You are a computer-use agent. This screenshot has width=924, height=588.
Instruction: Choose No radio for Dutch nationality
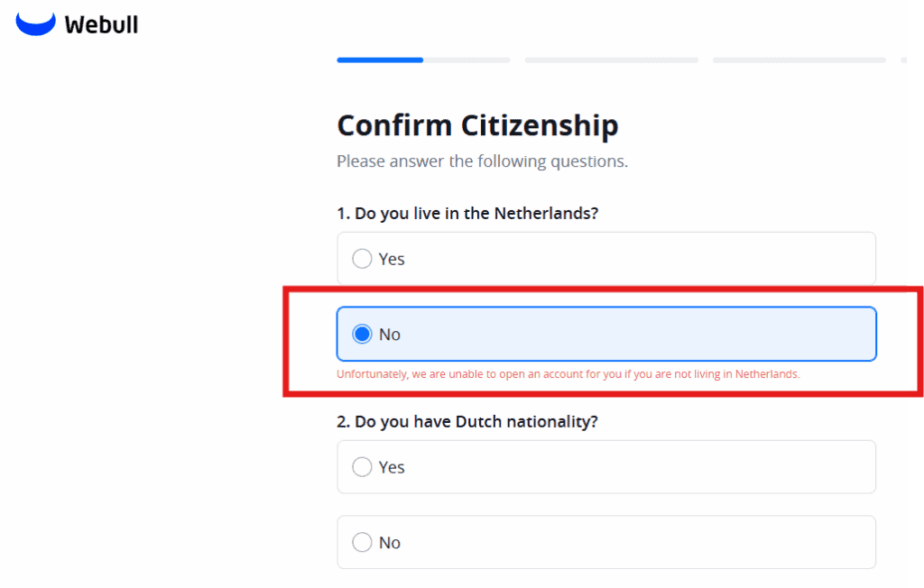pos(362,542)
